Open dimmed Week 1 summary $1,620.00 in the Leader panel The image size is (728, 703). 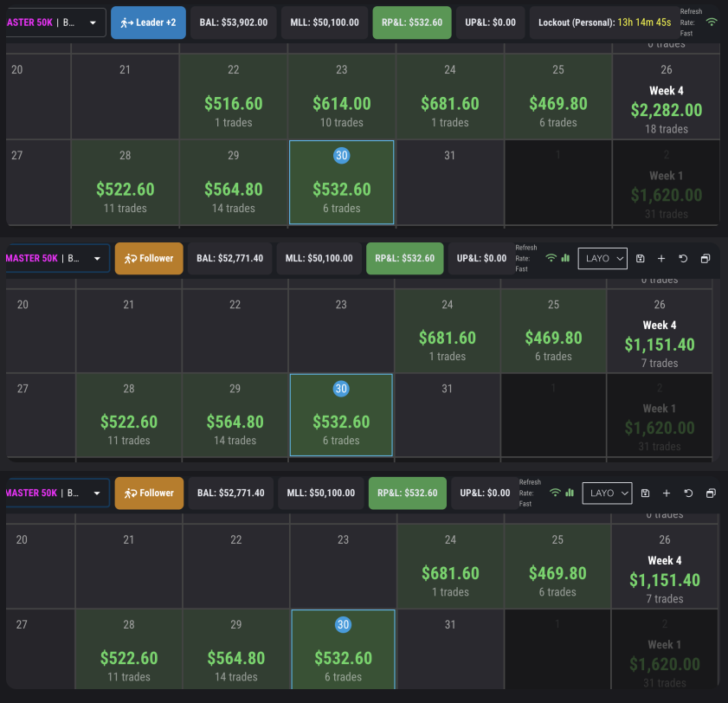click(667, 183)
